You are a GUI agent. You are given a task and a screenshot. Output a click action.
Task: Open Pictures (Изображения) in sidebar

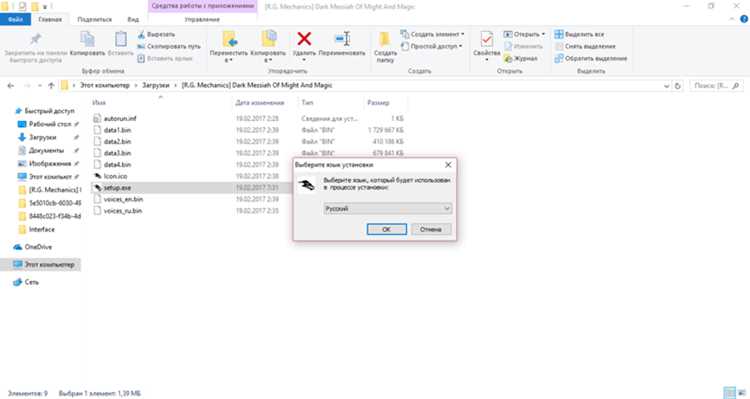click(44, 164)
